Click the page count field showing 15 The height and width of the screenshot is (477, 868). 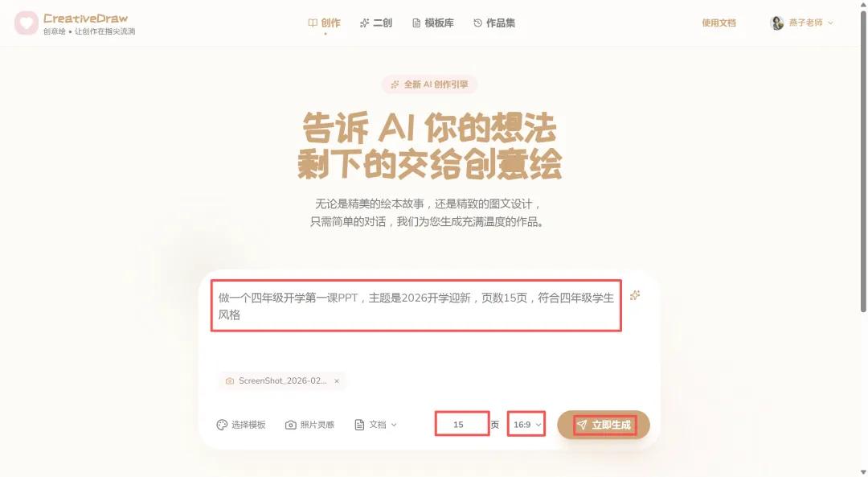[462, 425]
